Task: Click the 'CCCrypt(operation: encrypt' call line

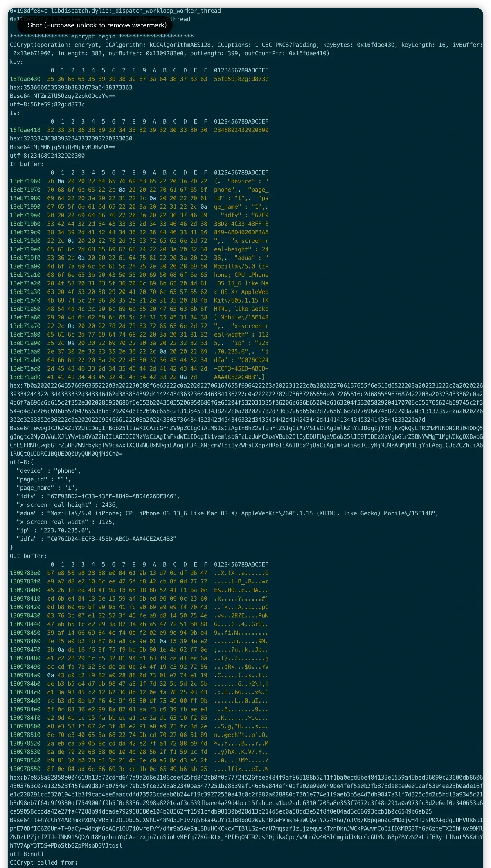Action: (246, 49)
